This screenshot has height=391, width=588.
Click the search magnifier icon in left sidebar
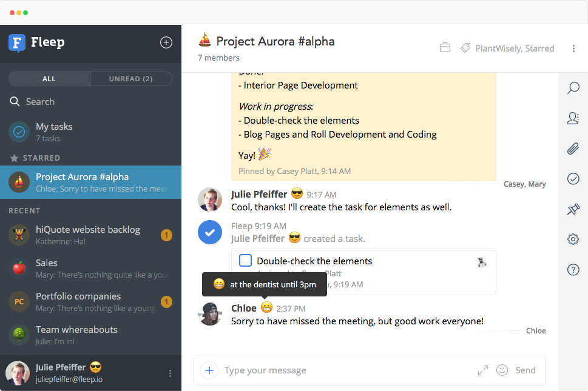click(15, 101)
